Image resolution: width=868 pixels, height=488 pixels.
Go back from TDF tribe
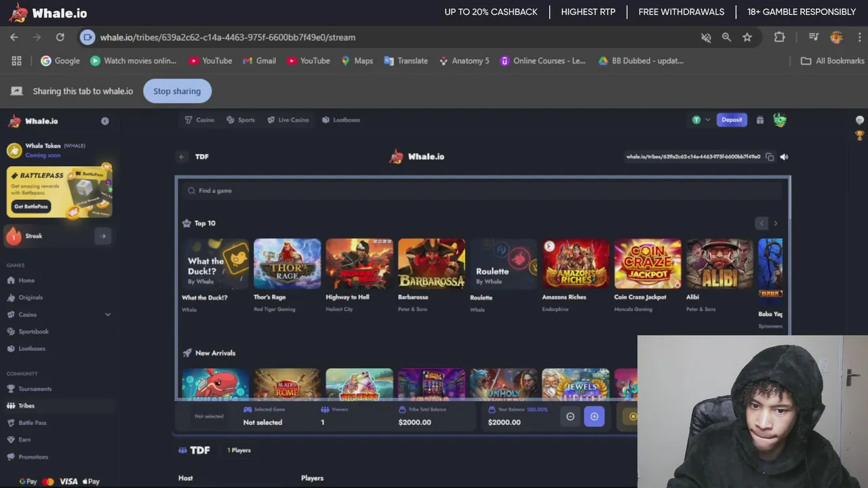pyautogui.click(x=182, y=157)
